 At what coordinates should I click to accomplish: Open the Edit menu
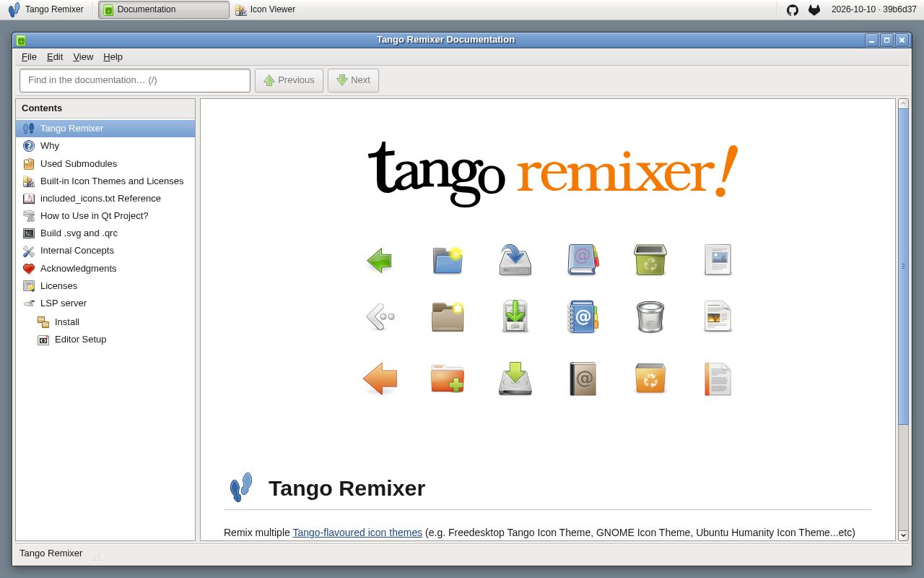(x=55, y=56)
